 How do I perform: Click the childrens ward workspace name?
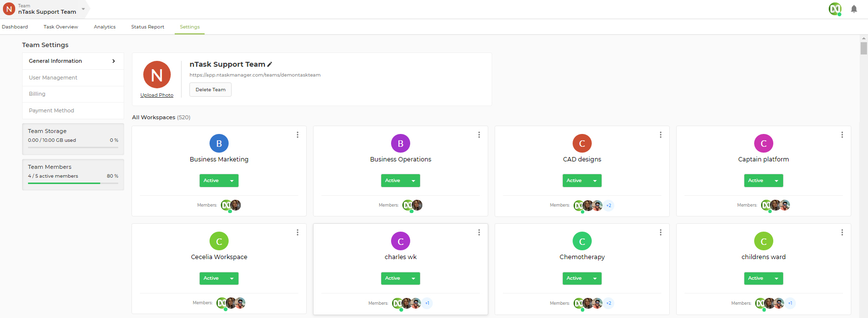point(763,257)
